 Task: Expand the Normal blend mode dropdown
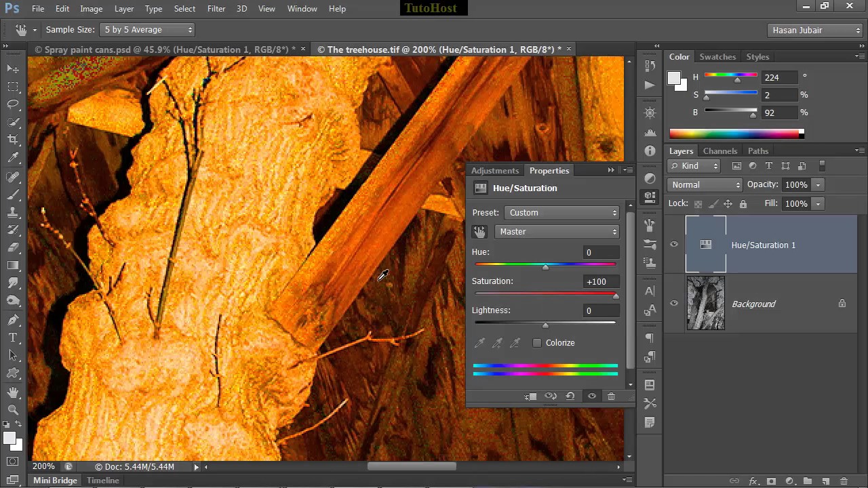coord(705,185)
